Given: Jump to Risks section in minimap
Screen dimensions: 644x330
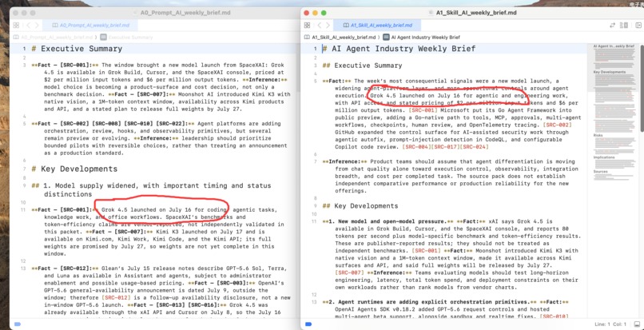Looking at the screenshot, I should 598,135.
